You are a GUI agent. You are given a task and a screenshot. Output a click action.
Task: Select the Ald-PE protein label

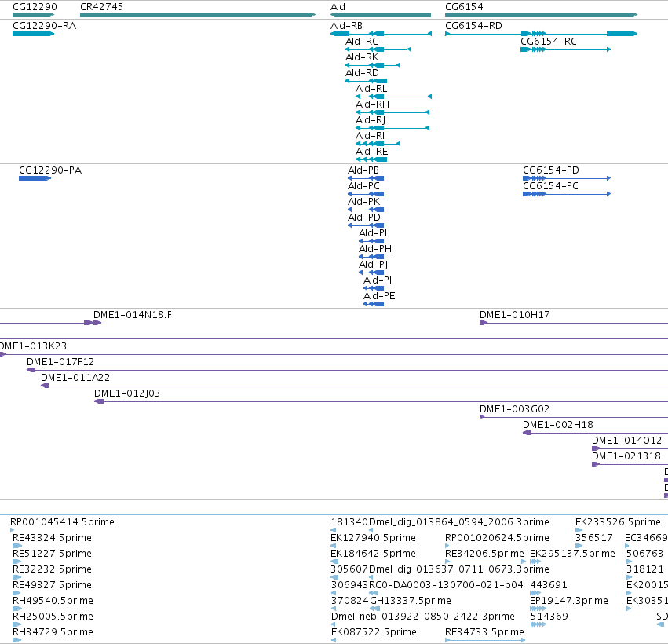pos(379,296)
